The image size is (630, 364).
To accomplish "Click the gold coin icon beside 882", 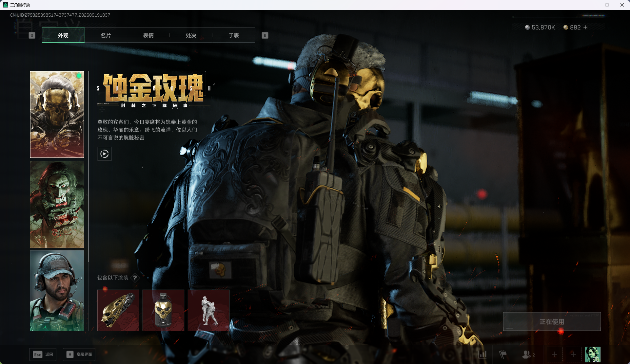I will (565, 27).
